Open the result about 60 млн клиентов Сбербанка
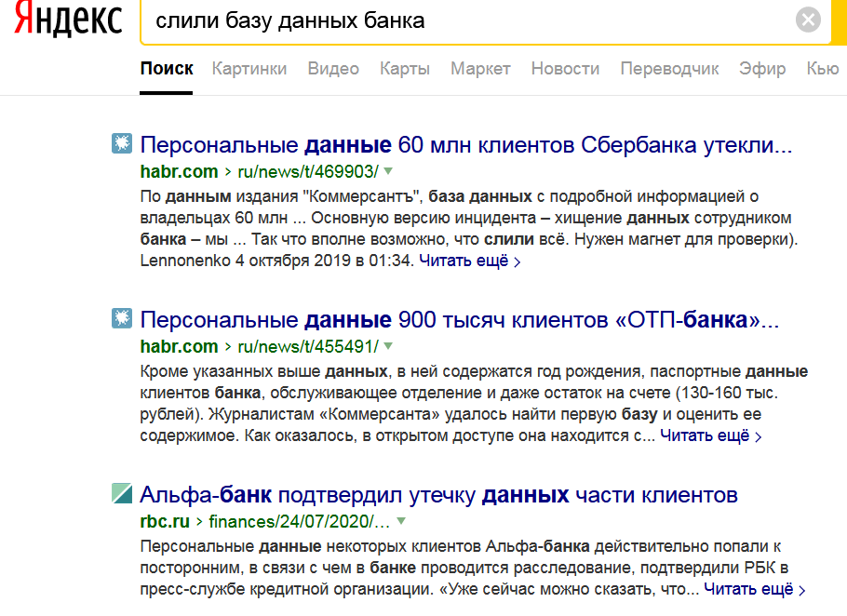The width and height of the screenshot is (847, 616). click(465, 144)
